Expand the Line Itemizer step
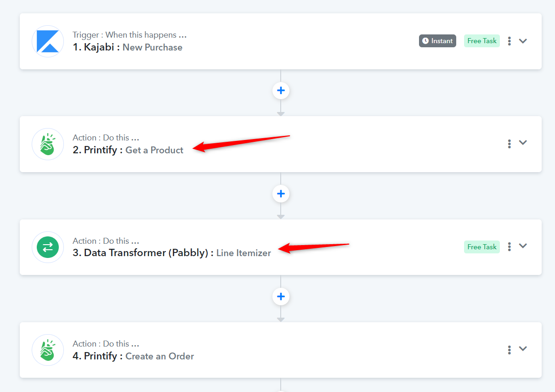Screen dimensions: 555x392 coord(523,246)
